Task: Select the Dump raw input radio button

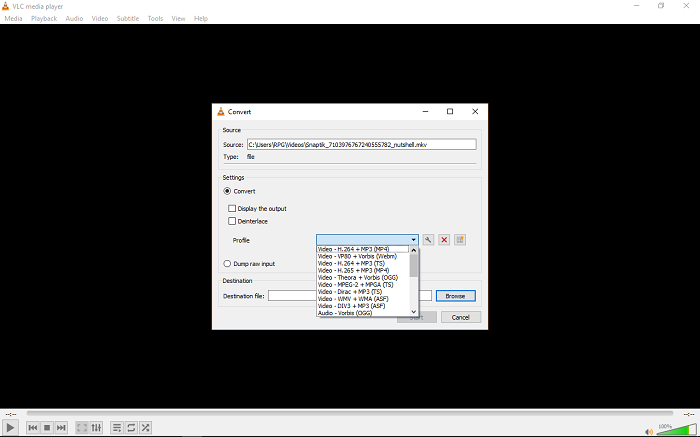Action: point(227,264)
